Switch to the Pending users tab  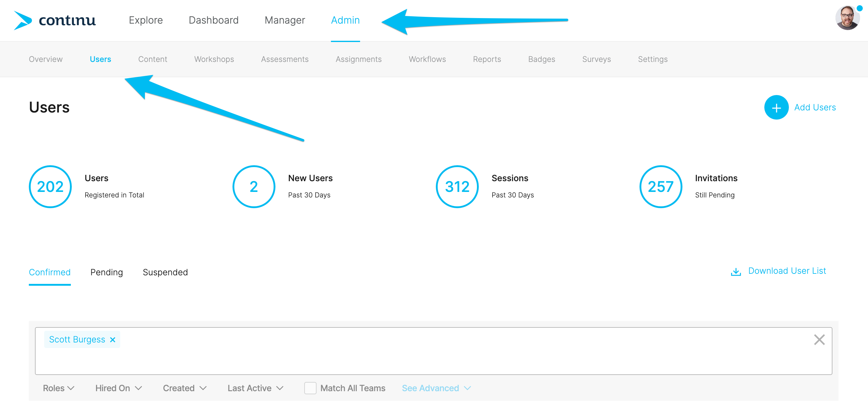tap(106, 272)
